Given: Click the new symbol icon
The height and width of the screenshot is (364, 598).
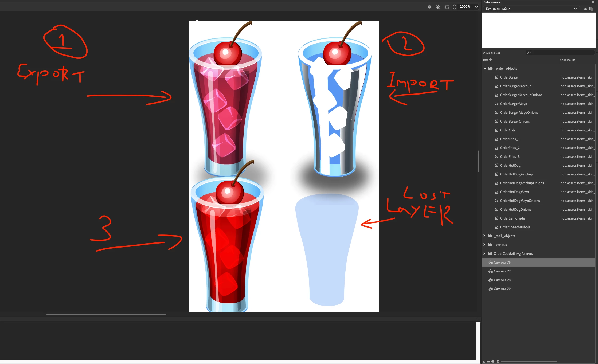Looking at the screenshot, I should (x=484, y=361).
